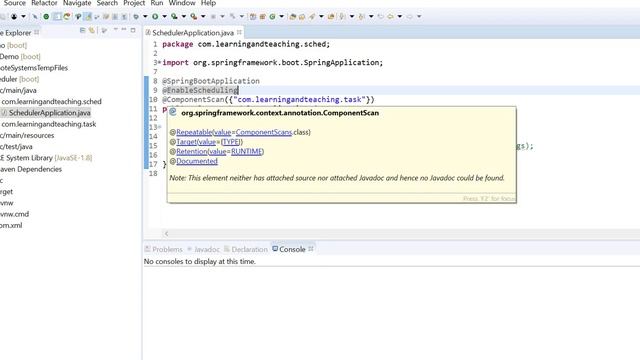Switch to the Javadoc tab
This screenshot has width=640, height=360.
pyautogui.click(x=203, y=249)
